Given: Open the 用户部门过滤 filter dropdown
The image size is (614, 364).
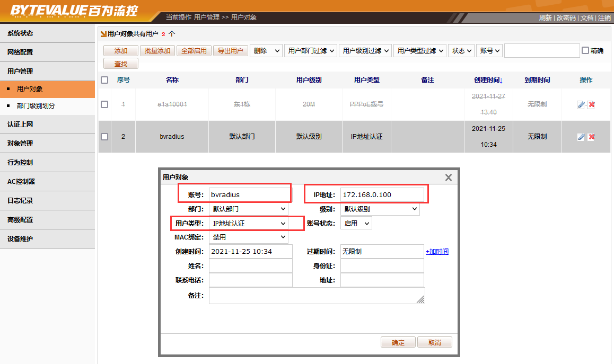Looking at the screenshot, I should 311,51.
